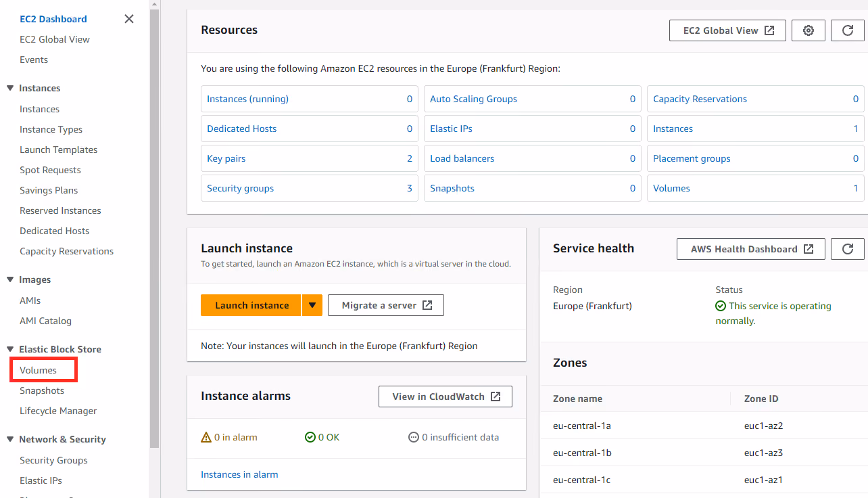Open Security Groups in sidebar
The height and width of the screenshot is (498, 868).
pyautogui.click(x=53, y=460)
